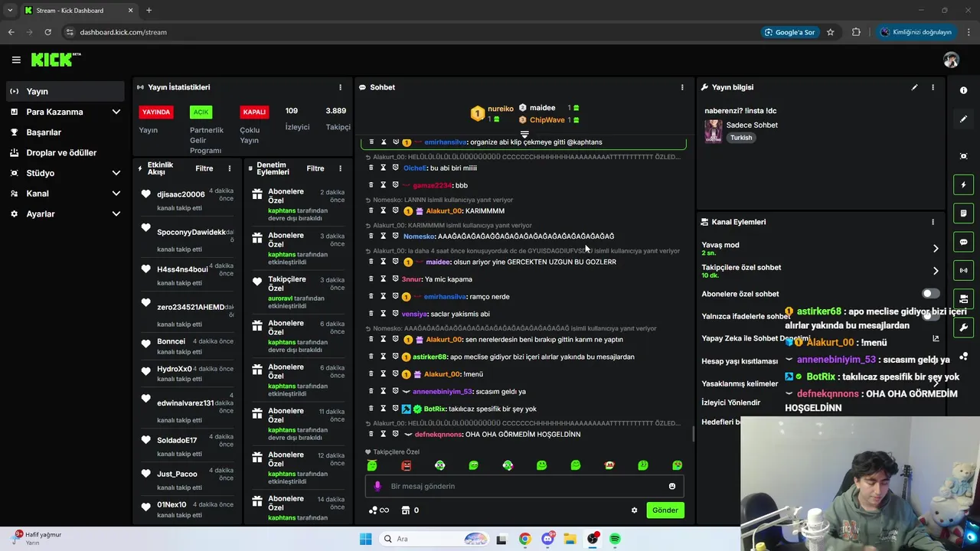The width and height of the screenshot is (980, 551).
Task: Open Kanal Eylemleri three-dot menu
Action: click(x=933, y=222)
